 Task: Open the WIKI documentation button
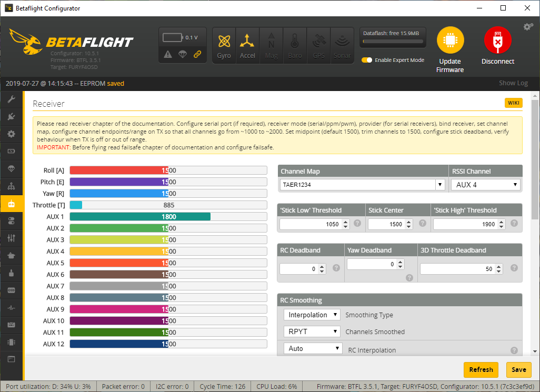pos(514,103)
